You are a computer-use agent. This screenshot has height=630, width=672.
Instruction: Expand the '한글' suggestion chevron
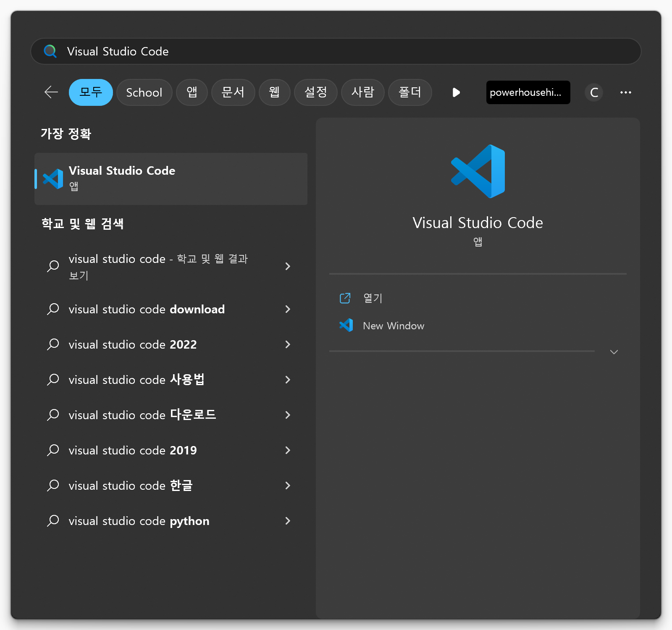[288, 486]
